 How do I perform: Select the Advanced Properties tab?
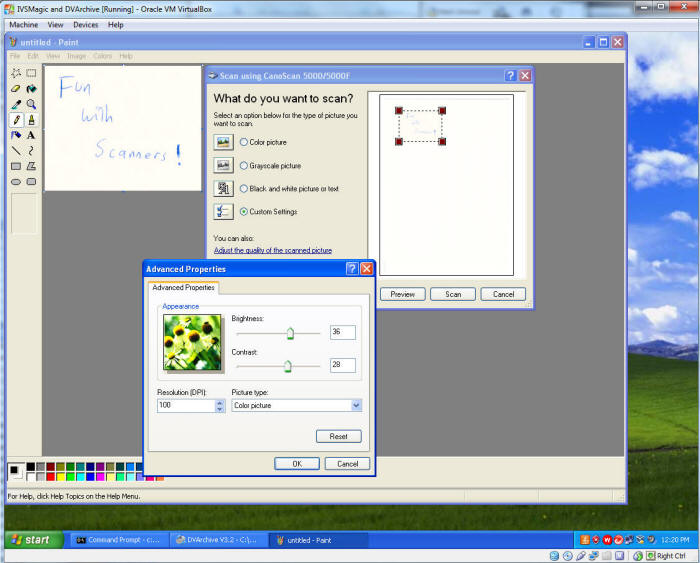coord(183,288)
